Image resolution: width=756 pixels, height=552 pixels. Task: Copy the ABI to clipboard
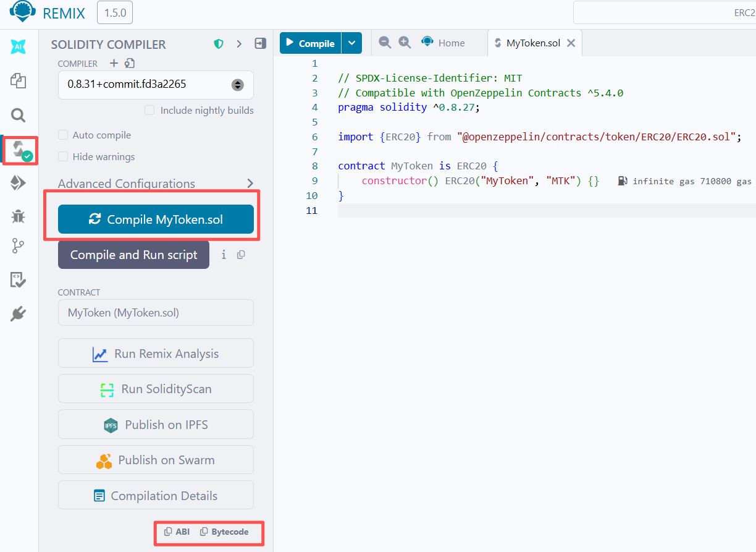[x=177, y=532]
